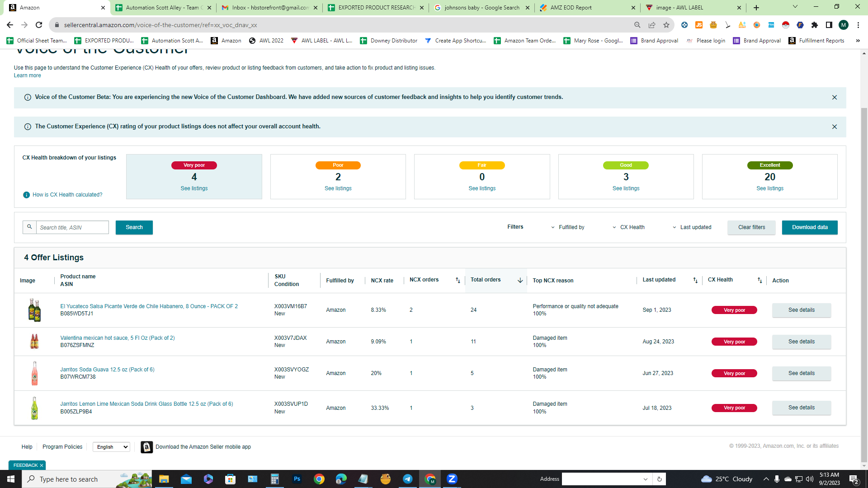Click the Download data button
This screenshot has width=868, height=488.
pos(810,227)
